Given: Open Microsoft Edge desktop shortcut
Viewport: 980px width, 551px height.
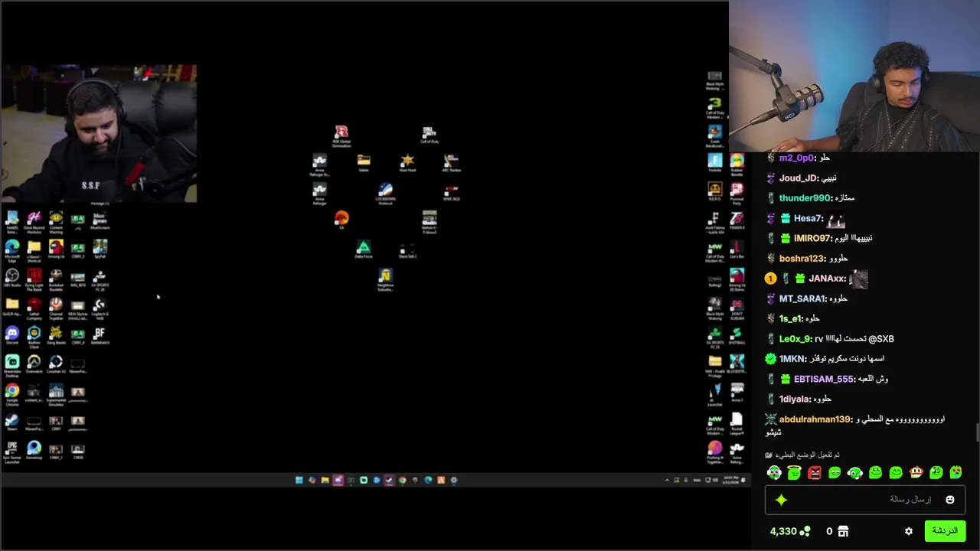Looking at the screenshot, I should pos(12,250).
